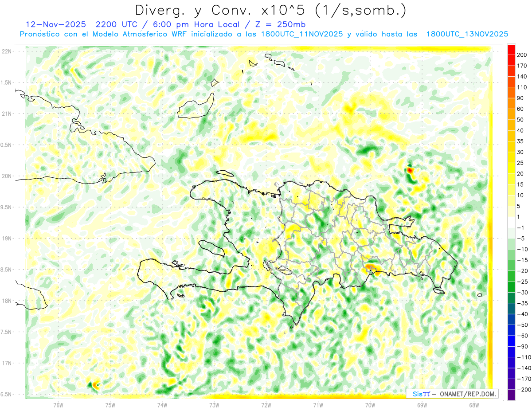The width and height of the screenshot is (532, 411).
Task: Click the '69W' longitude axis label
Action: pos(422,405)
